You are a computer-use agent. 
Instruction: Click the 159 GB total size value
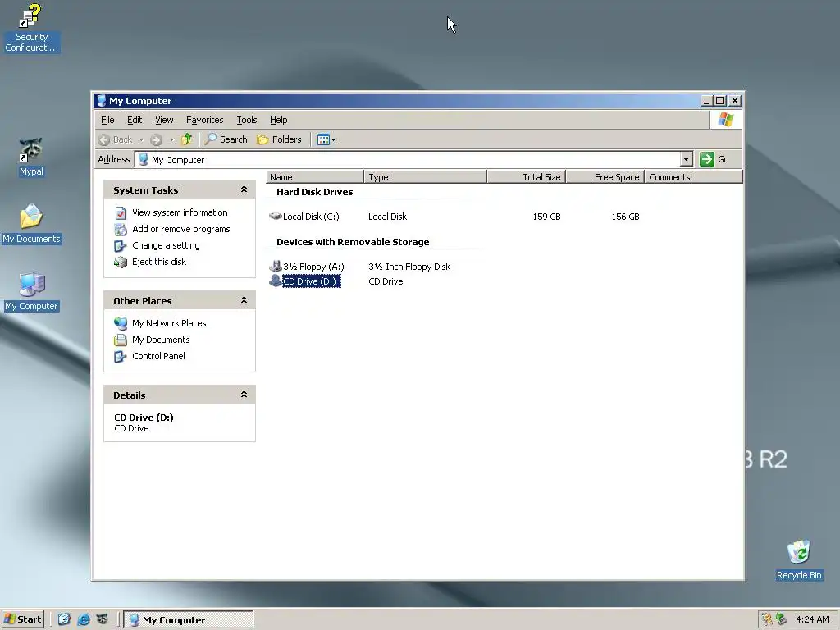(546, 217)
